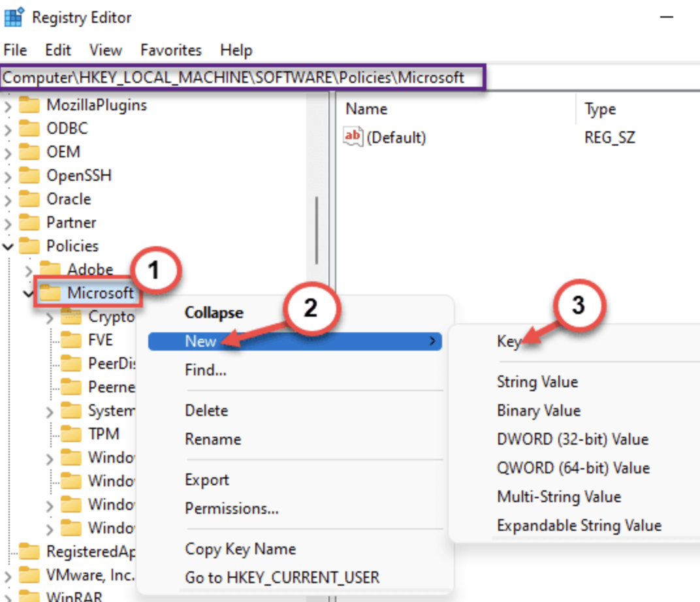Select the Oracle folder icon
The height and width of the screenshot is (602, 700).
click(x=29, y=199)
